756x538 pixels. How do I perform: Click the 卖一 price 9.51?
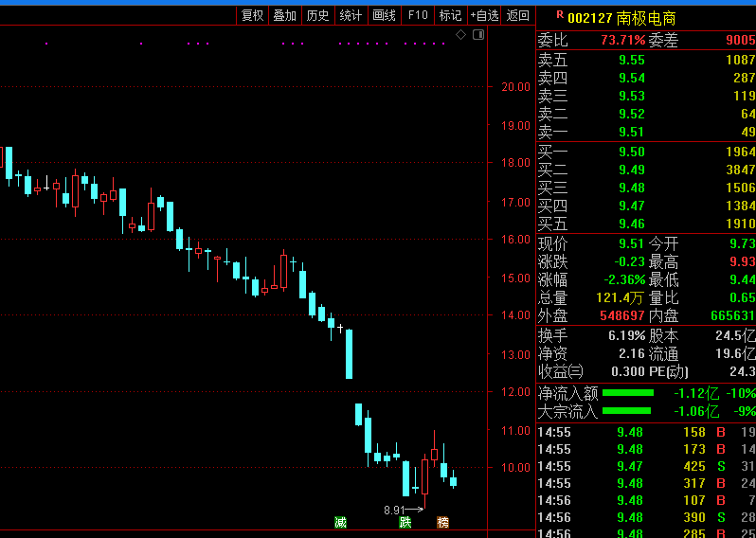click(x=632, y=132)
